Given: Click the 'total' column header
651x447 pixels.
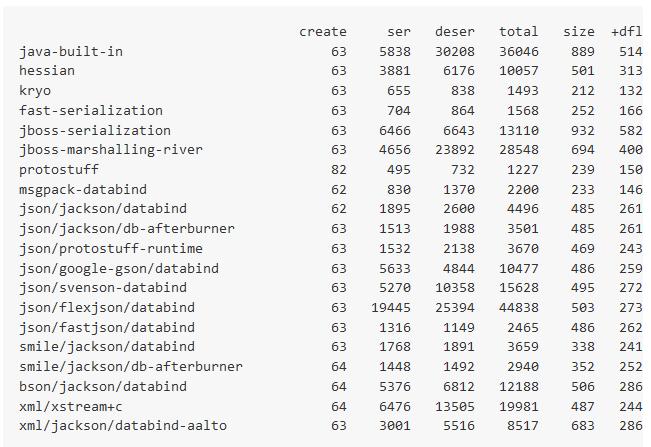Looking at the screenshot, I should point(519,32).
